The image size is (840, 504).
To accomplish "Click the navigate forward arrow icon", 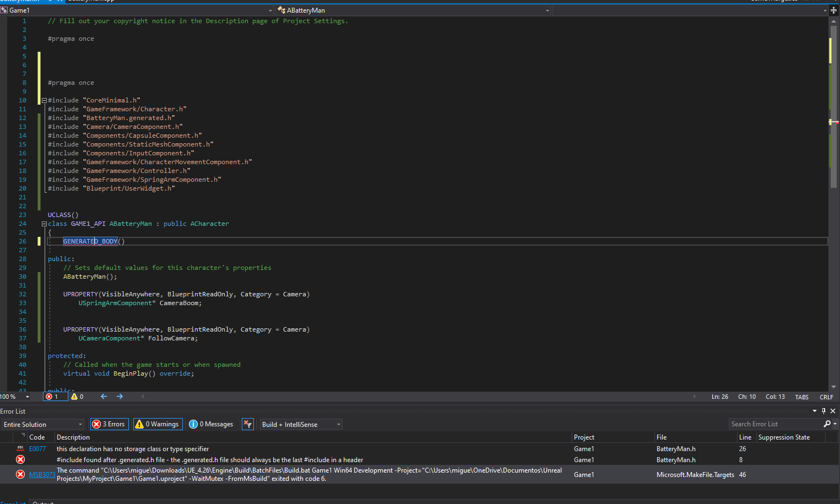I will 120,397.
